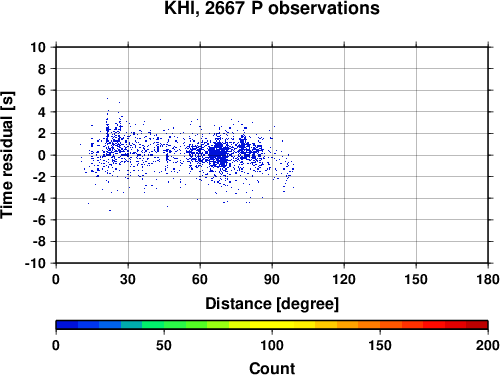Click y-axis tick label "-6"
The image size is (500, 375).
tap(39, 220)
